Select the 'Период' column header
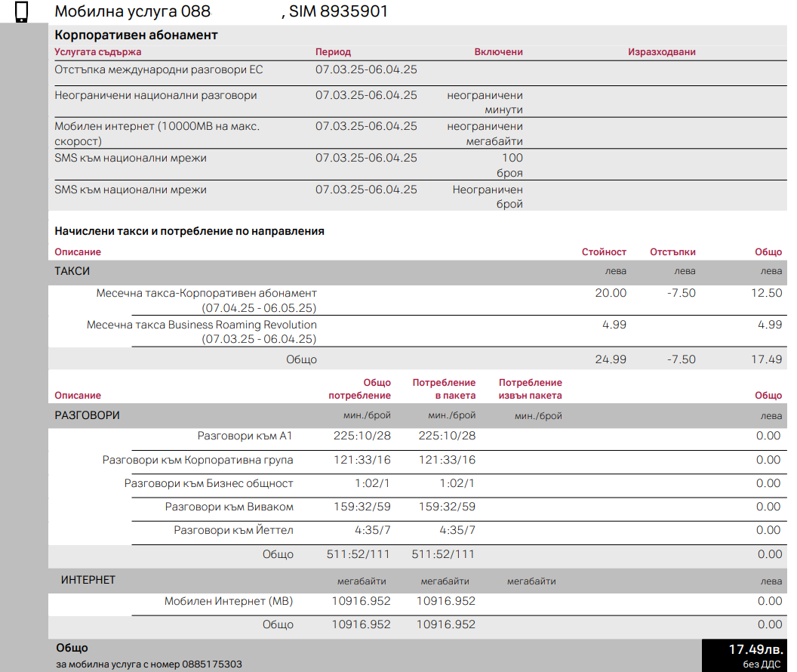This screenshot has height=672, width=797. point(334,52)
